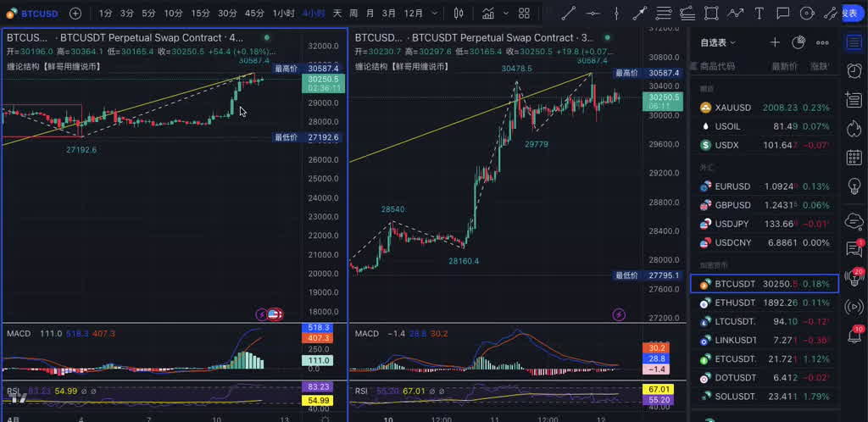Select the 15分 timeframe
Viewport: 868px width, 422px height.
pyautogui.click(x=200, y=14)
